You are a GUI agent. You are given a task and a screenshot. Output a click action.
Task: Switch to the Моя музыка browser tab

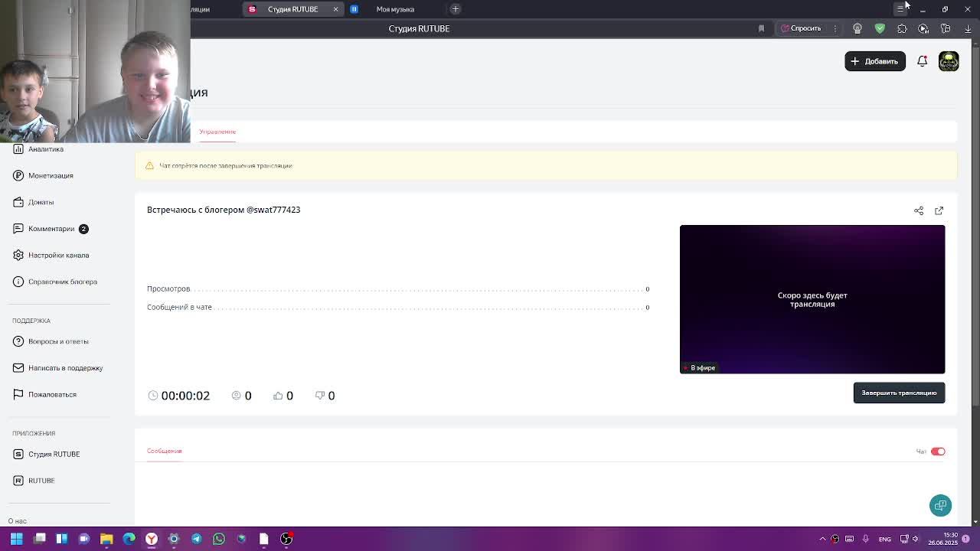point(395,9)
